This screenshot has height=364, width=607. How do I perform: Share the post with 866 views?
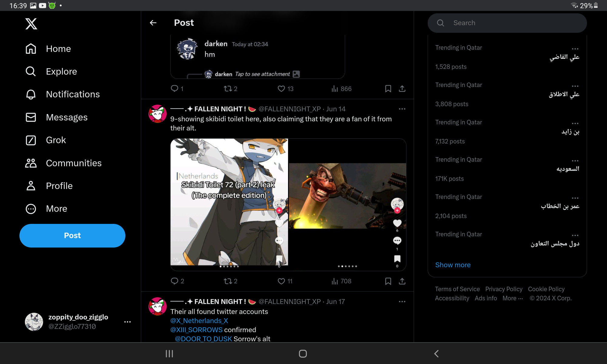tap(402, 89)
